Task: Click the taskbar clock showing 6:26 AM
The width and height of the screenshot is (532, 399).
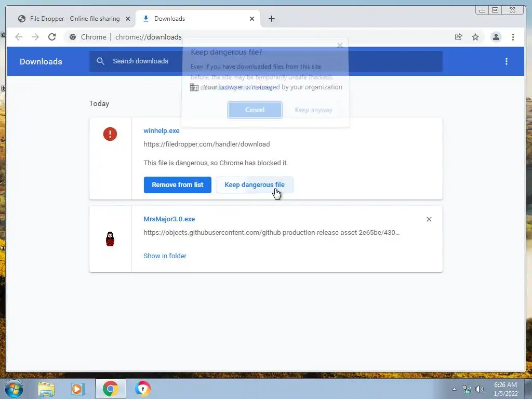Action: pyautogui.click(x=506, y=389)
